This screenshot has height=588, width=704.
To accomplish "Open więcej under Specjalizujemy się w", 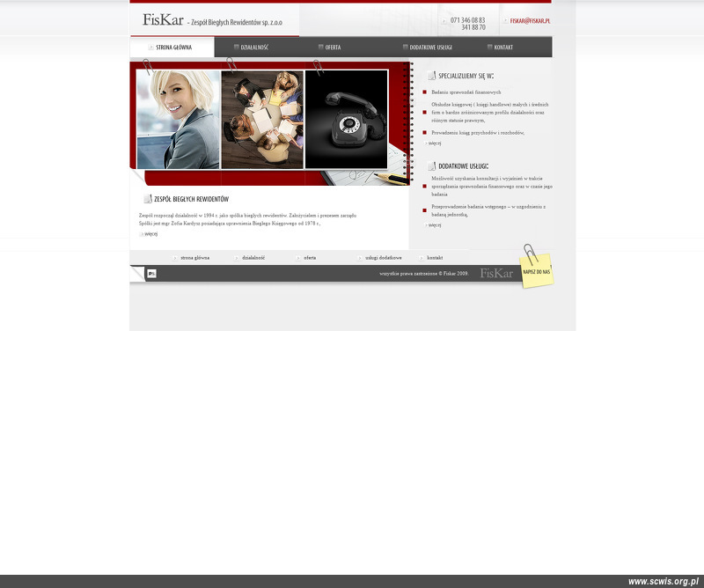I will (x=434, y=143).
